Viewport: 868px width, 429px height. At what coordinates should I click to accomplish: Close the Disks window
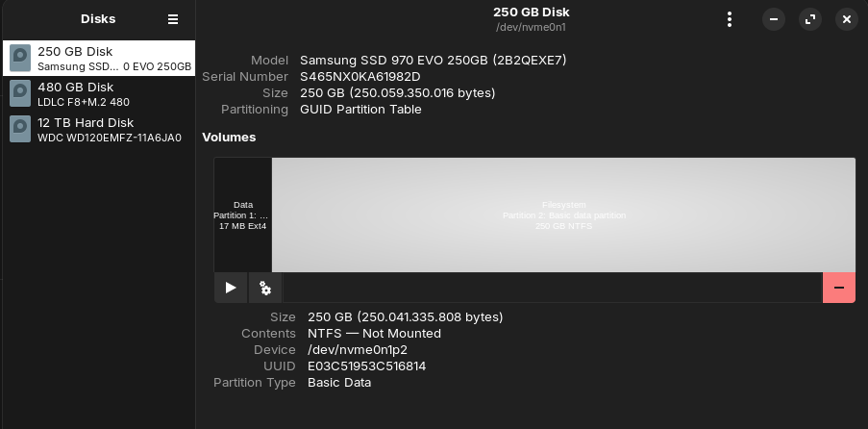[846, 19]
